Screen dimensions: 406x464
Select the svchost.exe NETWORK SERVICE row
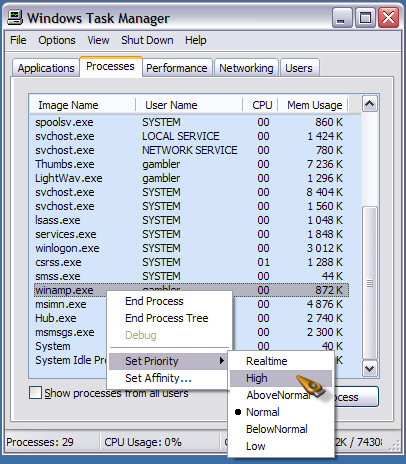tap(191, 150)
